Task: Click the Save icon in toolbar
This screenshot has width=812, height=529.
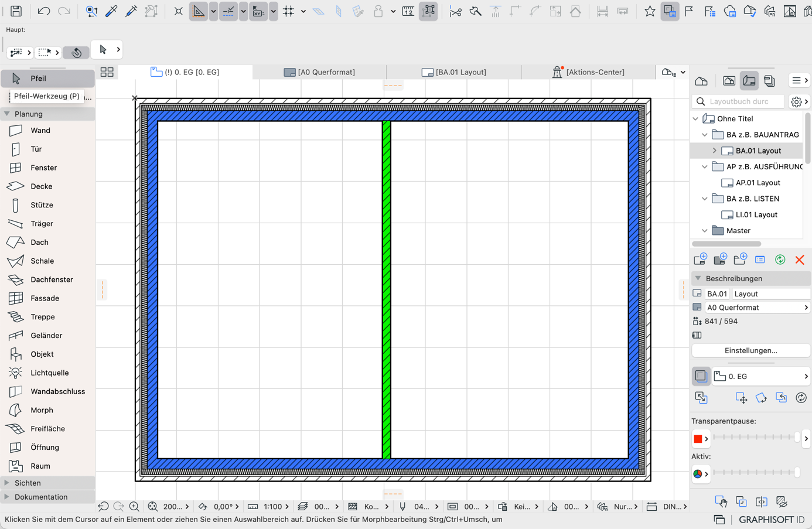Action: (16, 11)
